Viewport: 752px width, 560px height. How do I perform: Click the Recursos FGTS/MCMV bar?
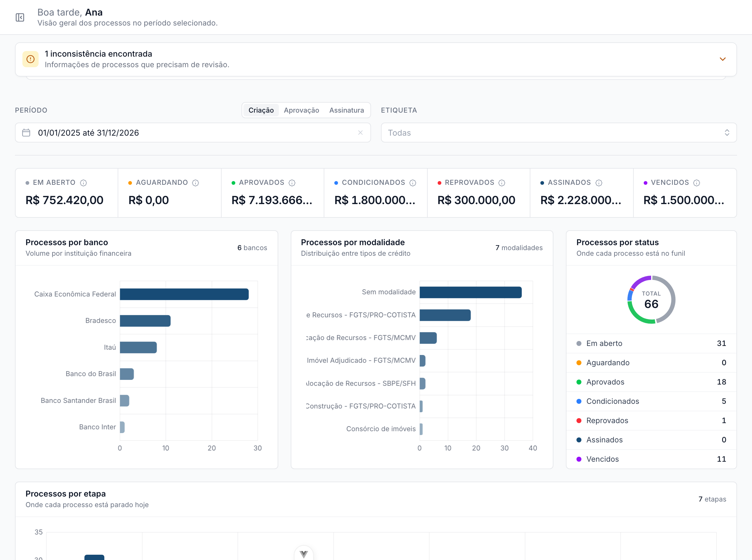pos(428,338)
